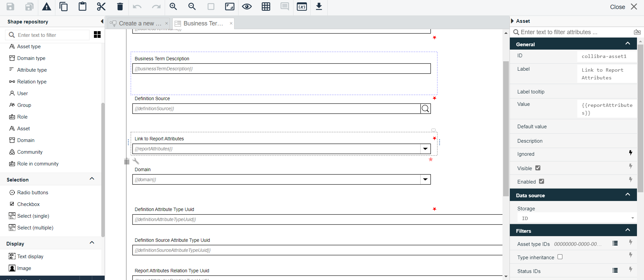Zoom in with the magnifier plus icon

173,7
